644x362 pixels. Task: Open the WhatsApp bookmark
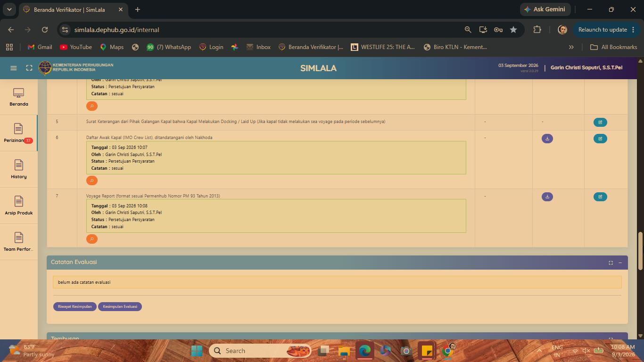coord(168,47)
